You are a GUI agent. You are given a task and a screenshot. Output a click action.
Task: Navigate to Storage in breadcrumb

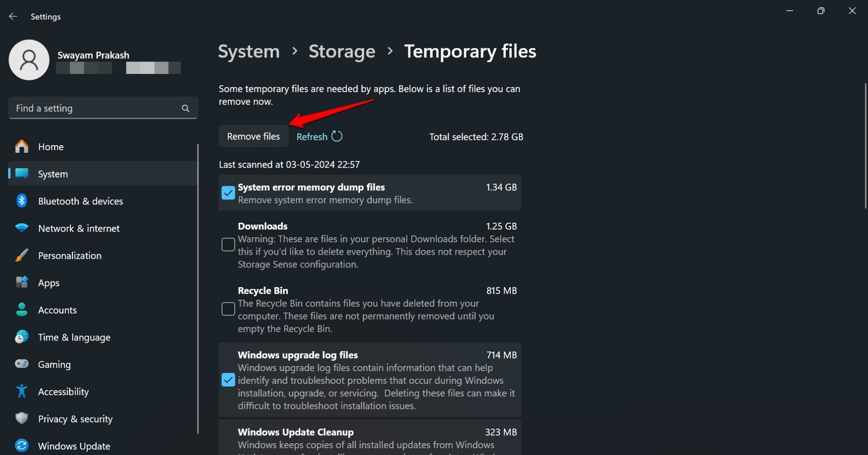pos(342,52)
